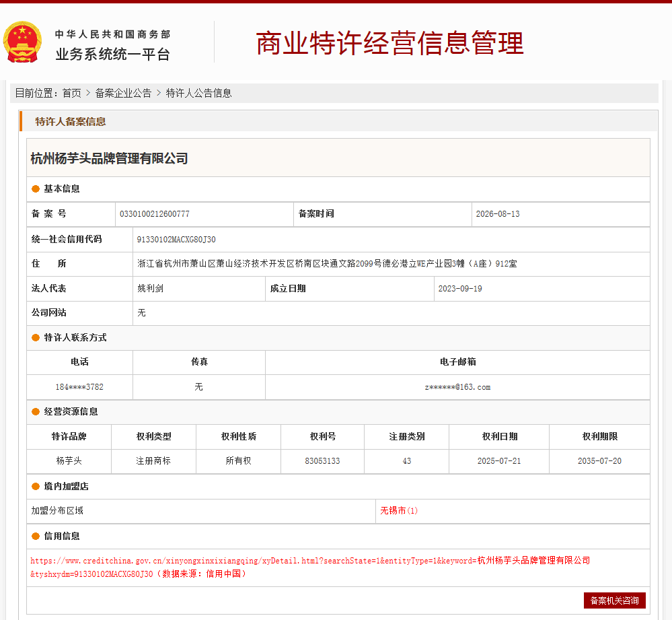The height and width of the screenshot is (620, 672).
Task: Click the 权利类型 column header
Action: pyautogui.click(x=153, y=436)
